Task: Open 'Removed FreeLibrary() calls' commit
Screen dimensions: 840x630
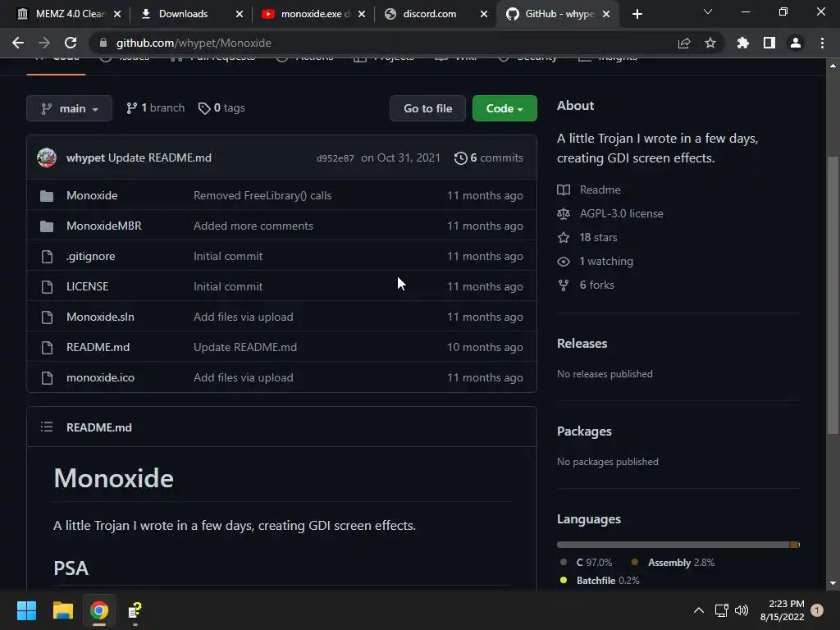Action: (262, 195)
